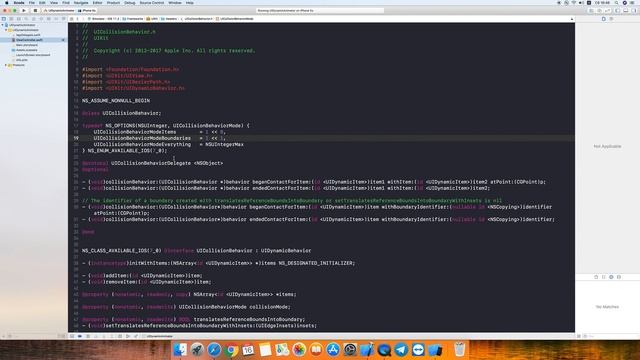Open the View menu
The width and height of the screenshot is (640, 360).
point(54,3)
